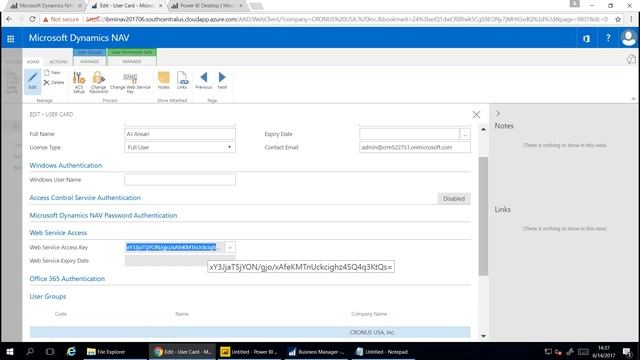Image resolution: width=640 pixels, height=360 pixels.
Task: Switch to ACTIONS ribbon tab
Action: 58,62
